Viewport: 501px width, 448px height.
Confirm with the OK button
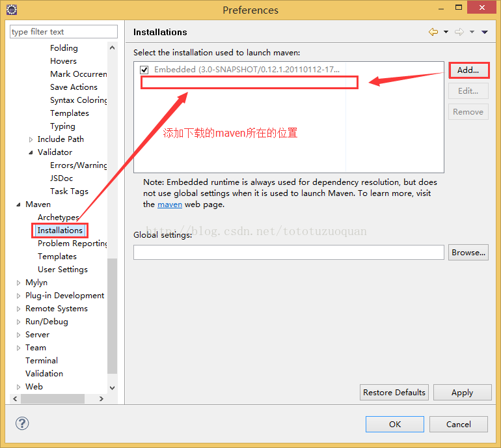[394, 425]
